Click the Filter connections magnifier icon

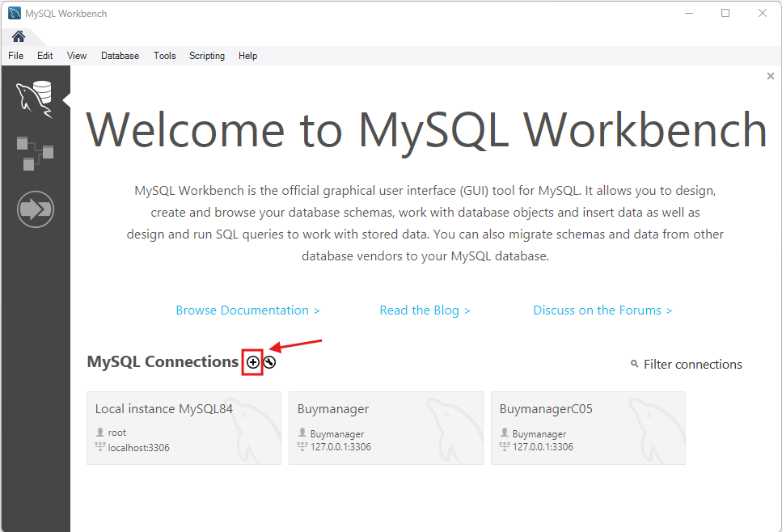(635, 365)
